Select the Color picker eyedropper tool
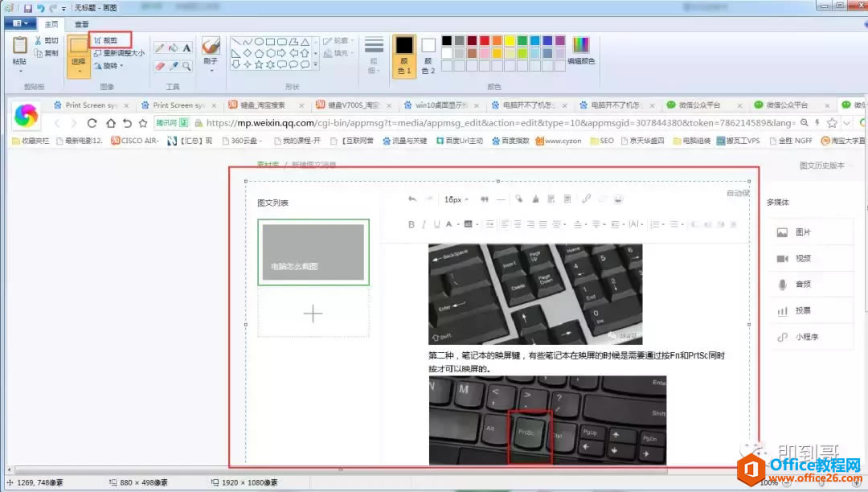 point(174,66)
